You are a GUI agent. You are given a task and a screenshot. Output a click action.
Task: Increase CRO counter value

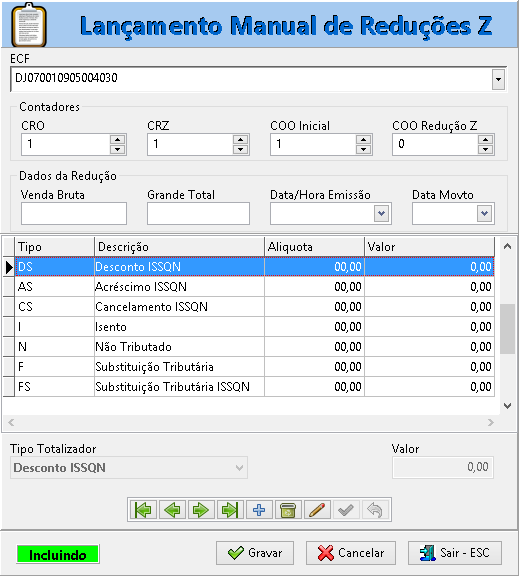click(x=118, y=140)
